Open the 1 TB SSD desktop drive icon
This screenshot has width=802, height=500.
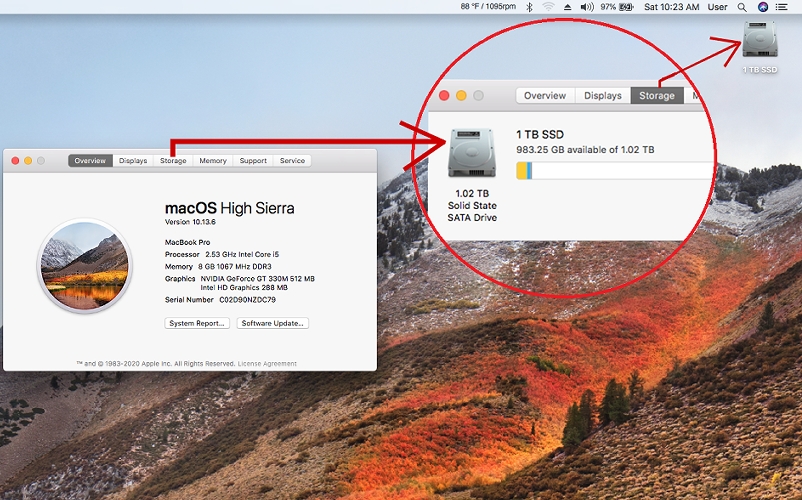pyautogui.click(x=760, y=40)
